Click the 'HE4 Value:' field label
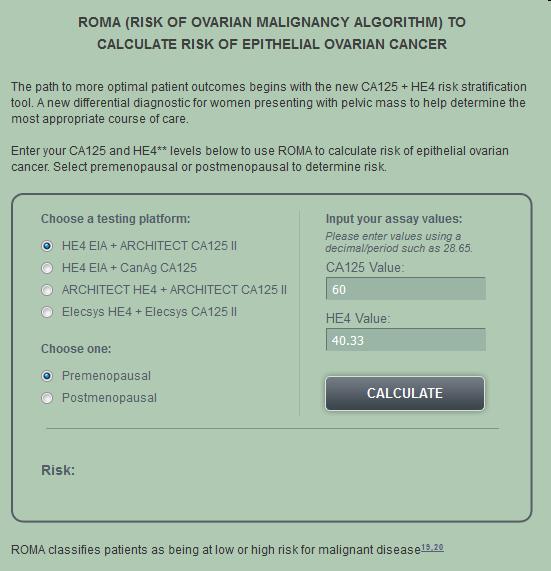Viewport: 551px width, 571px height. tap(358, 319)
